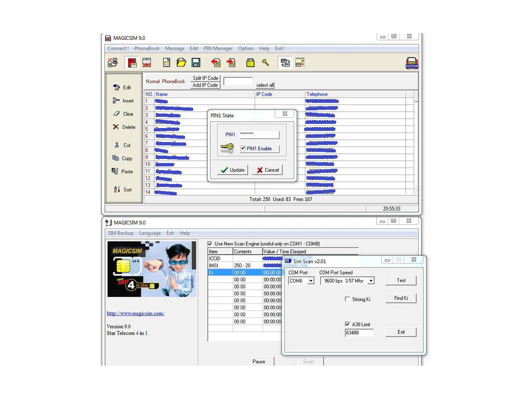Image resolution: width=532 pixels, height=399 pixels.
Task: Uncheck the PIN1 Enable checkbox
Action: [x=243, y=148]
